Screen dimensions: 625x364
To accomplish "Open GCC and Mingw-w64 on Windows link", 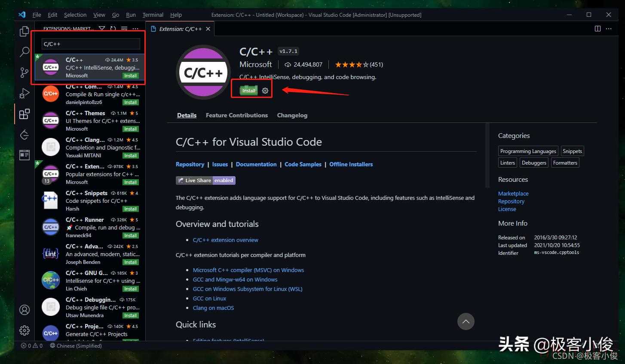I will pyautogui.click(x=235, y=279).
